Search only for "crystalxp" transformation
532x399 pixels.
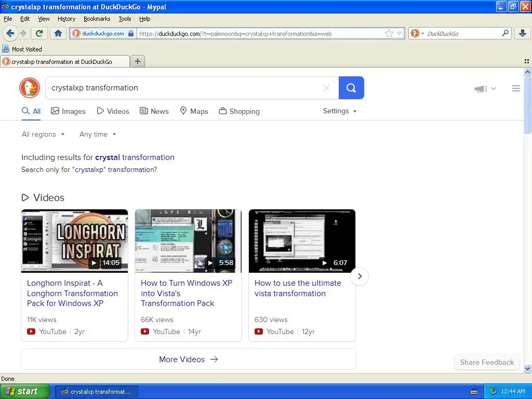(114, 170)
